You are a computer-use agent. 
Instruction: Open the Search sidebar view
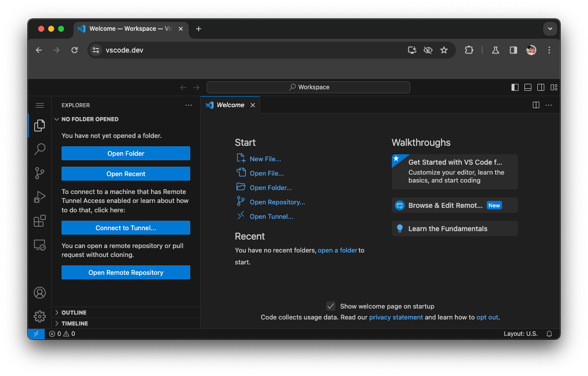coord(40,149)
